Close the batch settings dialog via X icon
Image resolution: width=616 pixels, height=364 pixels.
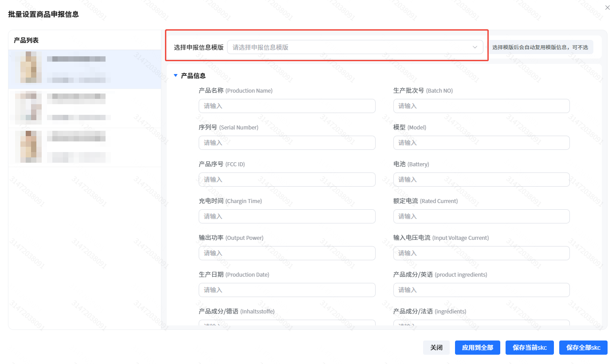coord(607,8)
